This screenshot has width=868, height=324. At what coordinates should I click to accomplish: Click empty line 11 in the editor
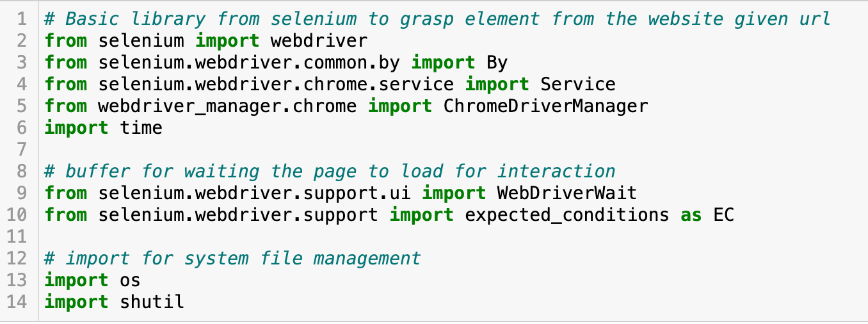(x=448, y=237)
